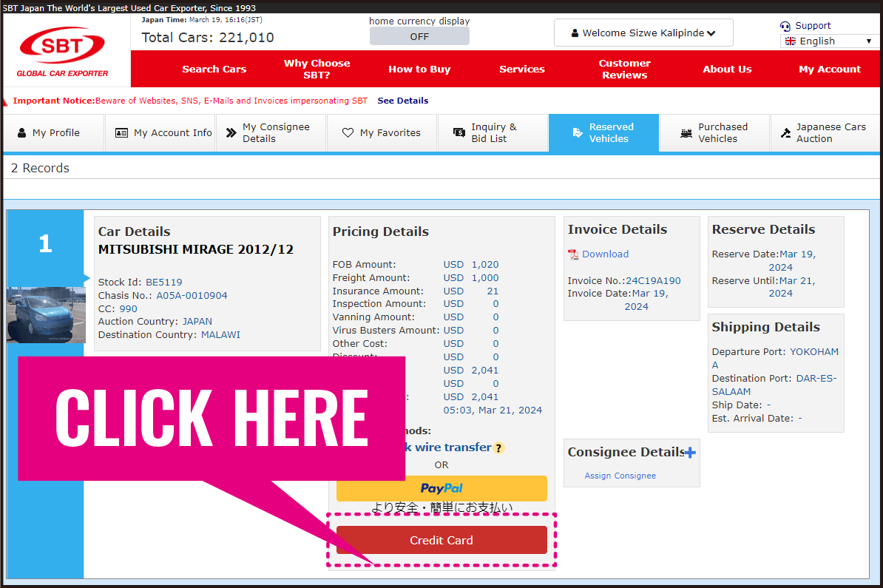Switch to the Purchased Vehicles tab
This screenshot has height=588, width=883.
click(714, 133)
